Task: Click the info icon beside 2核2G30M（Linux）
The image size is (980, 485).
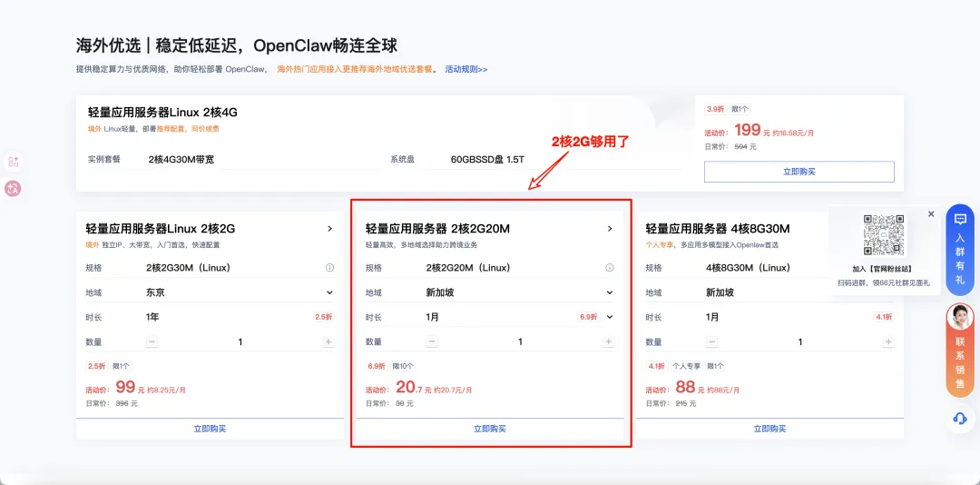Action: point(329,268)
